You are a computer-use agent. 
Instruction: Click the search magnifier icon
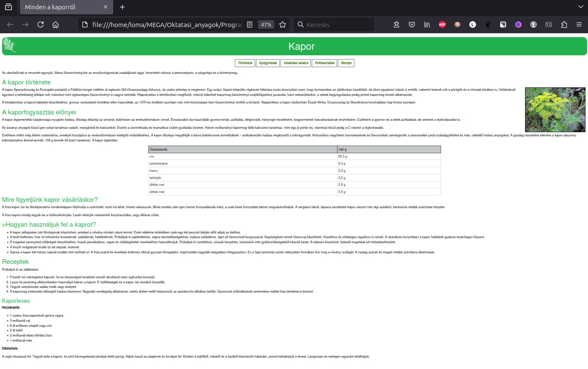pos(301,24)
